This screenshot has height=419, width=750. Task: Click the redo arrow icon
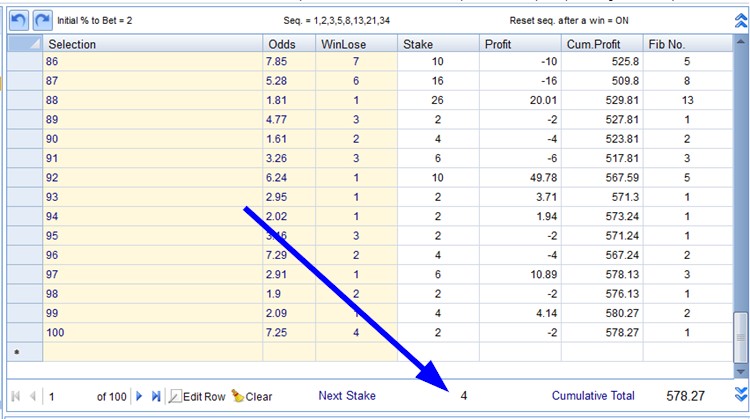point(42,20)
